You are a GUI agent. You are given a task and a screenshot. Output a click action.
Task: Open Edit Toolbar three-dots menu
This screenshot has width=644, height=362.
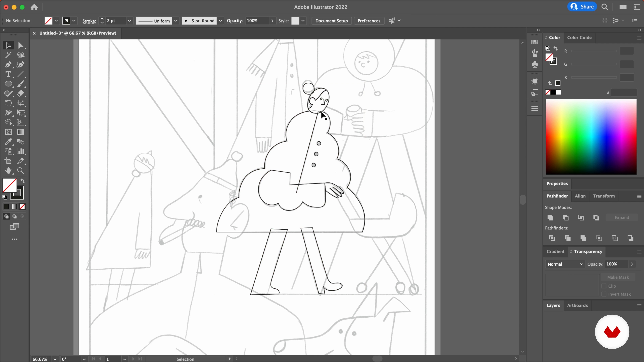[x=14, y=239]
